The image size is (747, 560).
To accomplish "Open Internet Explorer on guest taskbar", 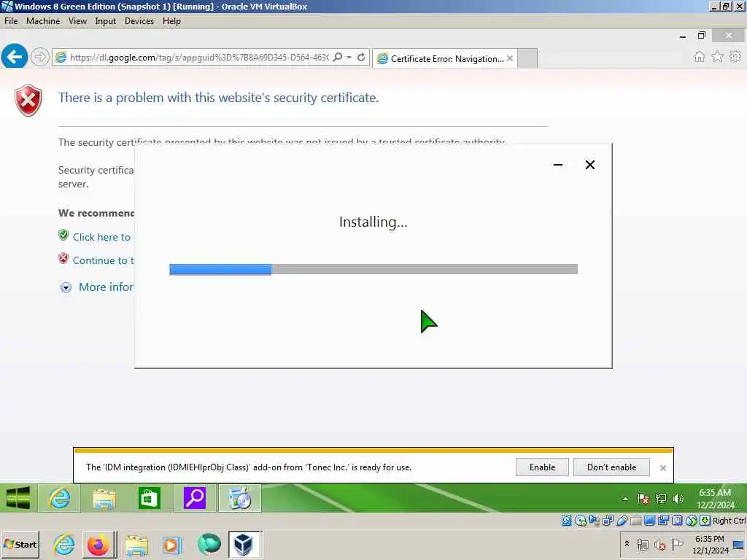I will tap(59, 499).
